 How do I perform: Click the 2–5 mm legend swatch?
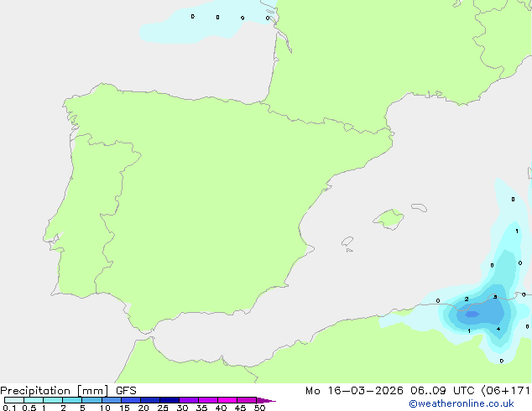72,400
